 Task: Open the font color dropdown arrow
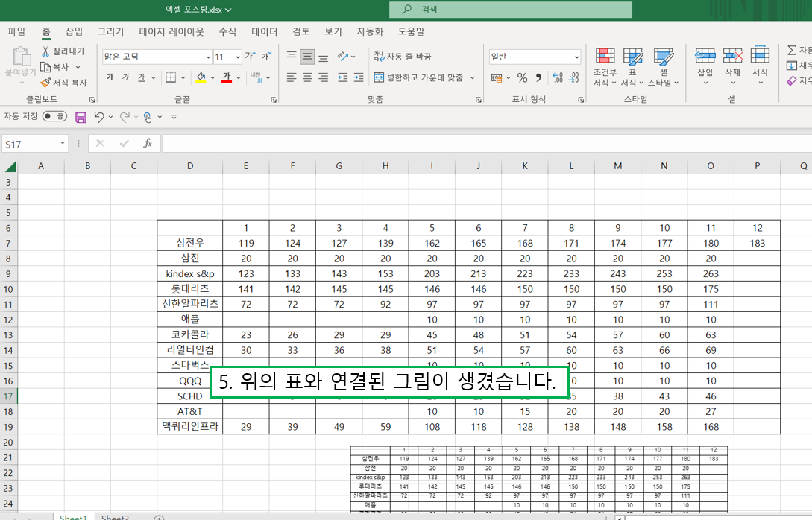coord(238,78)
